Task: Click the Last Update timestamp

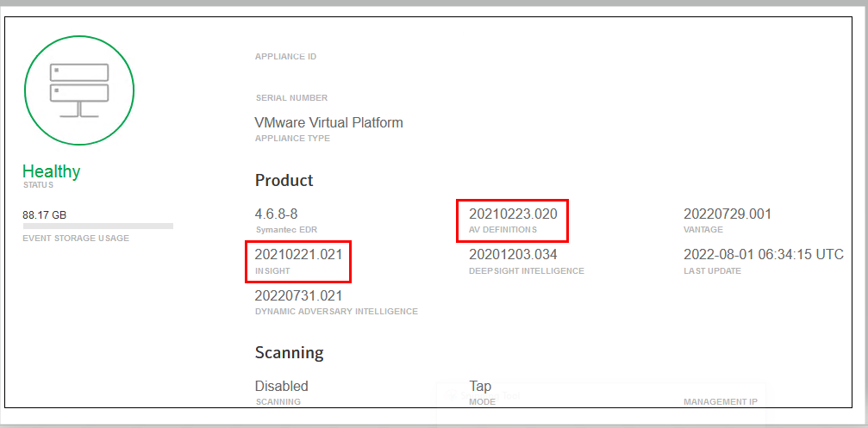Action: pos(763,254)
